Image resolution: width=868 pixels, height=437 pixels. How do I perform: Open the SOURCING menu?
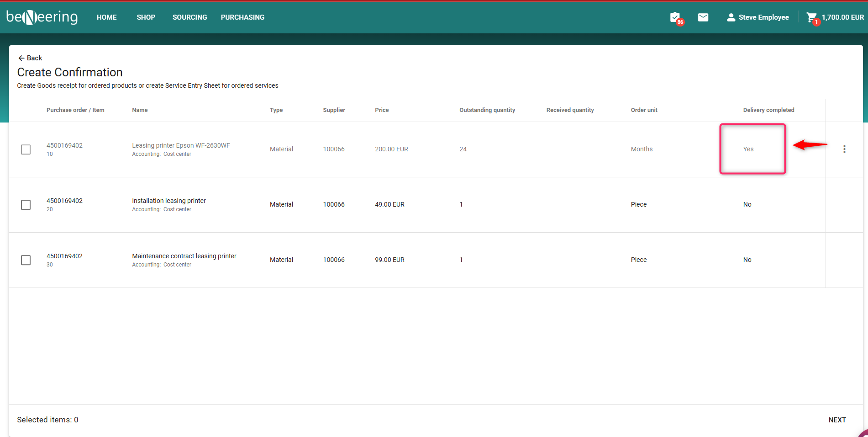(189, 17)
